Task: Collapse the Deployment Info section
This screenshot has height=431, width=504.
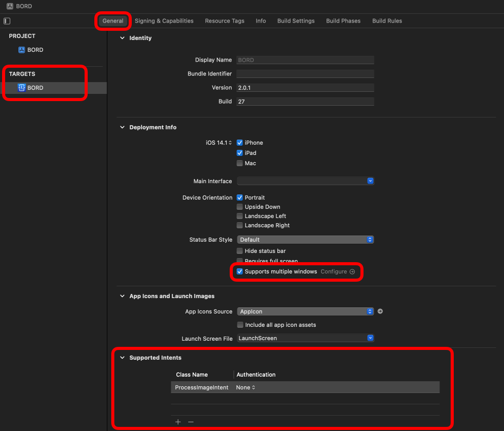Action: pos(122,127)
